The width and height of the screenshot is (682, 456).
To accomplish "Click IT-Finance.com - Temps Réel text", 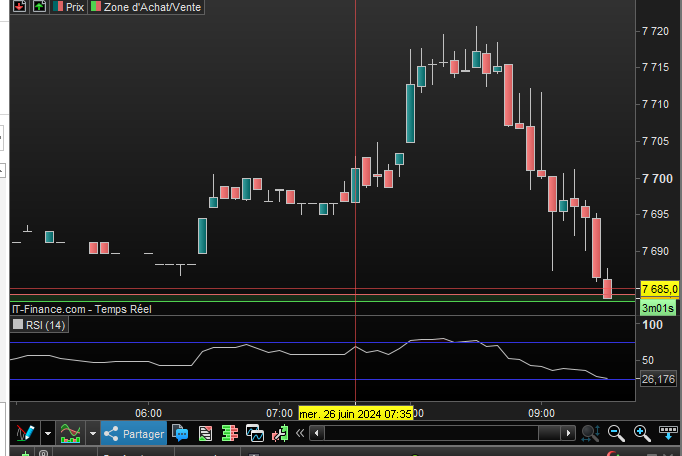I will pyautogui.click(x=82, y=309).
